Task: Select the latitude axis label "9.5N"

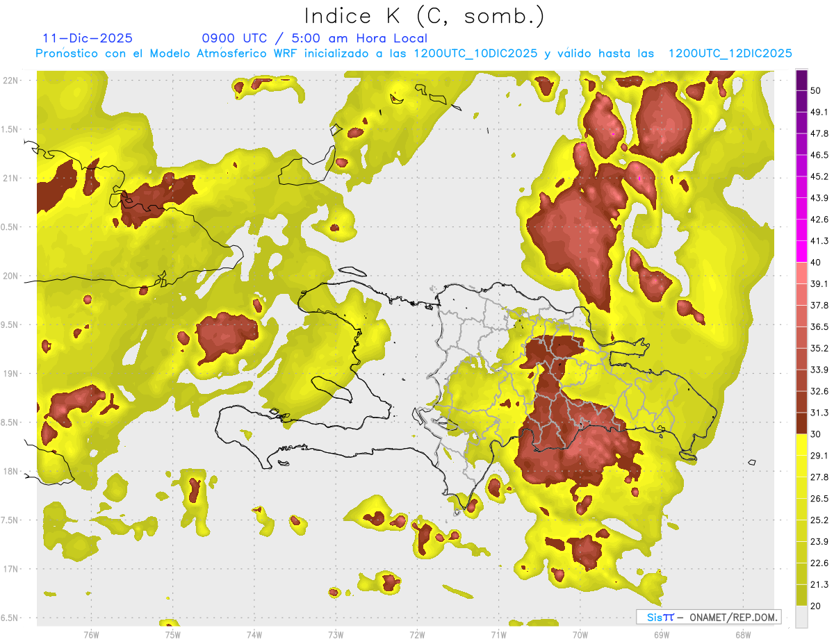Action: 8,325
